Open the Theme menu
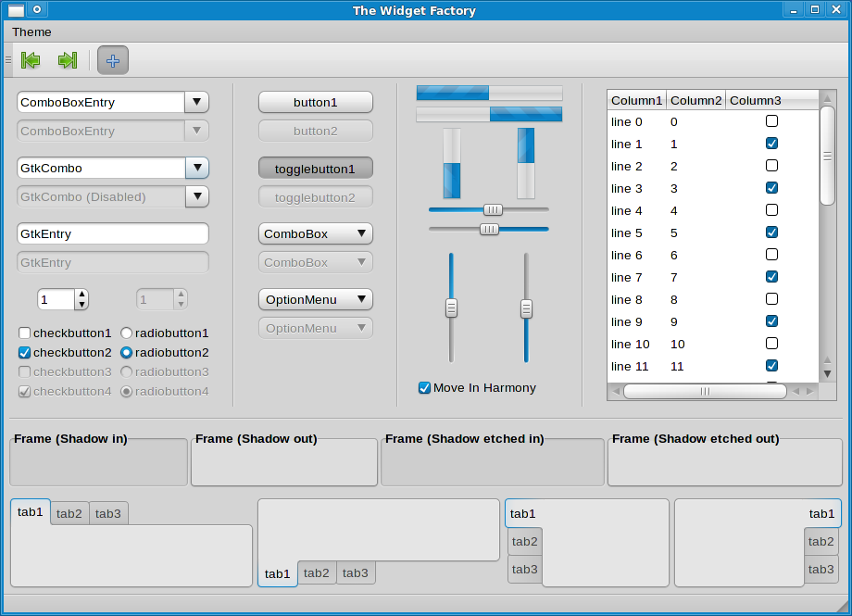Viewport: 852px width, 616px height. tap(31, 31)
